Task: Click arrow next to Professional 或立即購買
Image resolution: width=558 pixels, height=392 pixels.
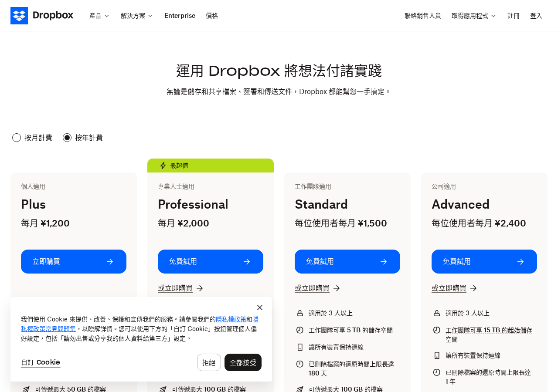Action: (200, 288)
